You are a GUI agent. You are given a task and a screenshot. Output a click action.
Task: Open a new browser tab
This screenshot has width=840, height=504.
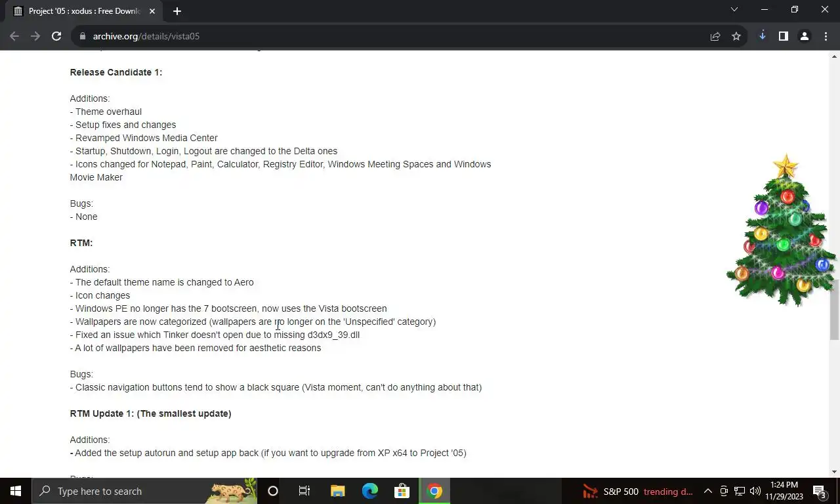pyautogui.click(x=177, y=10)
